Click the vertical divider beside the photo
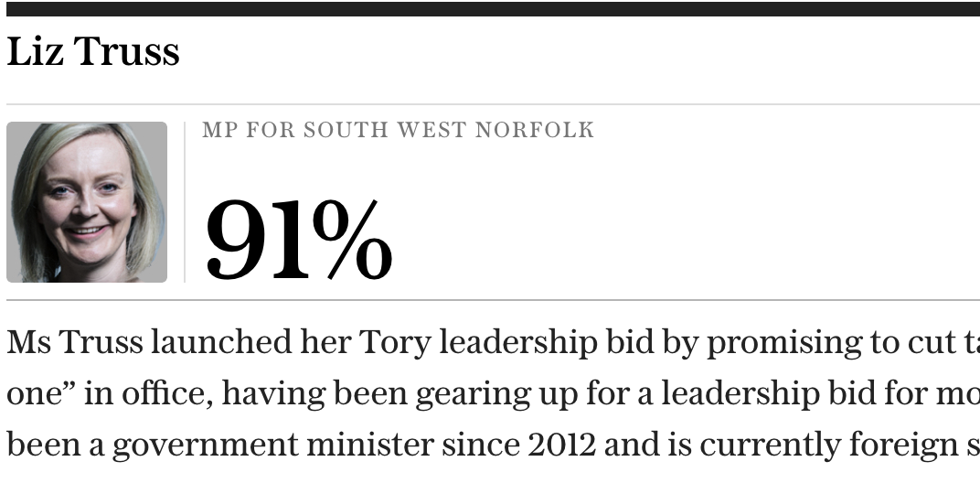Screen dimensions: 980x483 pyautogui.click(x=185, y=202)
